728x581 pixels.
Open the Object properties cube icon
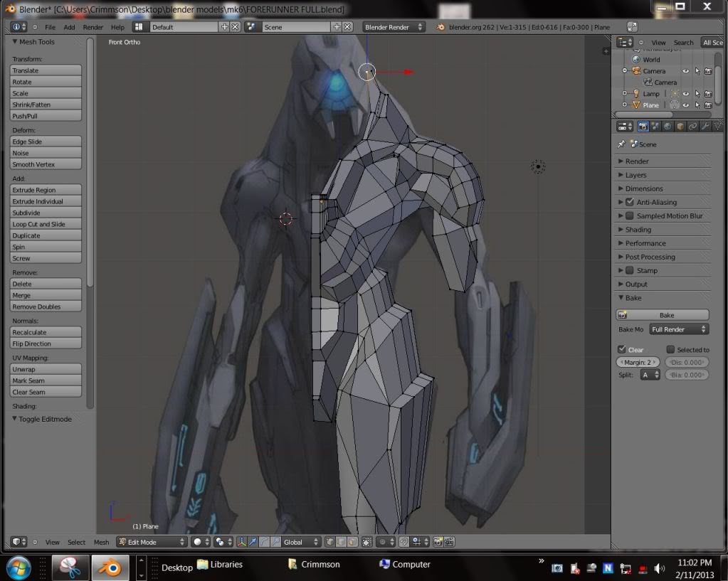(x=680, y=127)
